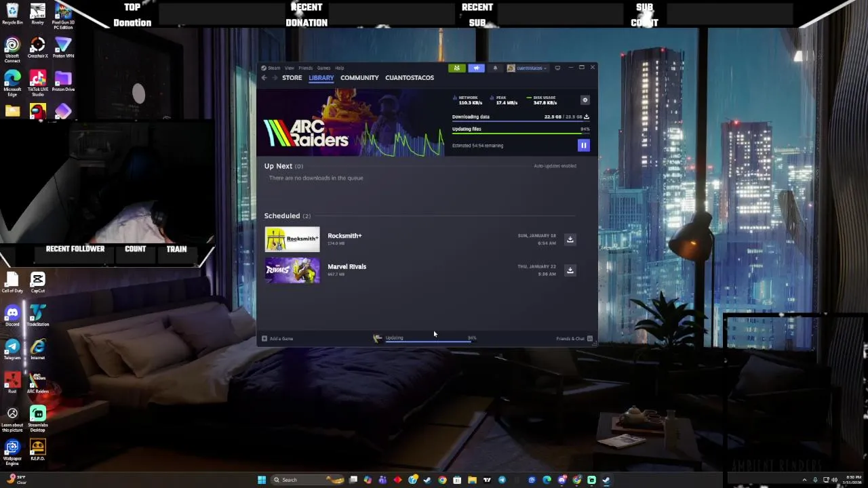Open Pixel Gun 3D PC Edition icon

pos(63,16)
